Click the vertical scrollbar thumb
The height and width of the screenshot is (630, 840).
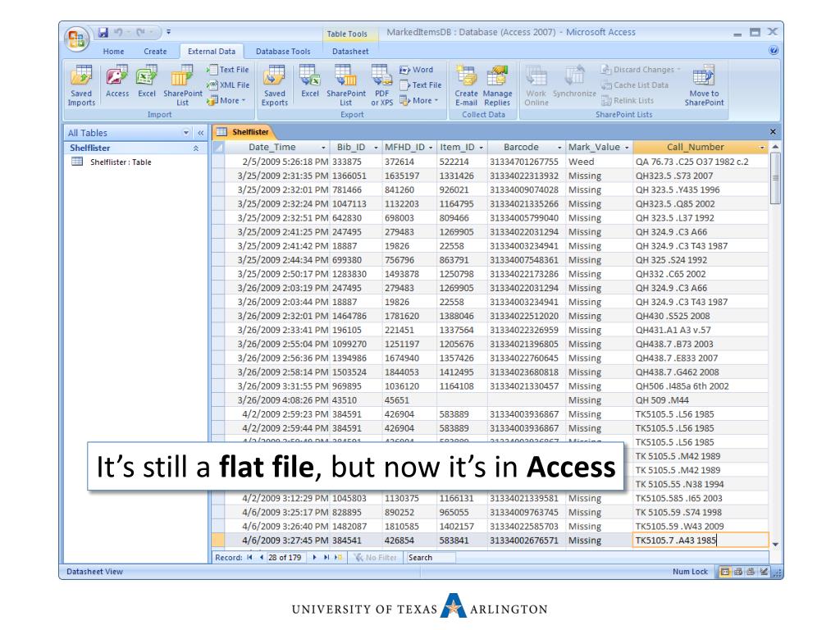pos(775,178)
